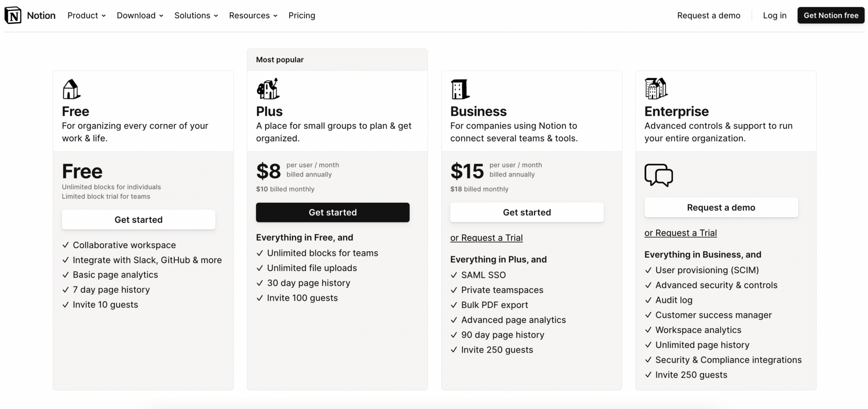Click Request a demo in the navbar

click(709, 15)
